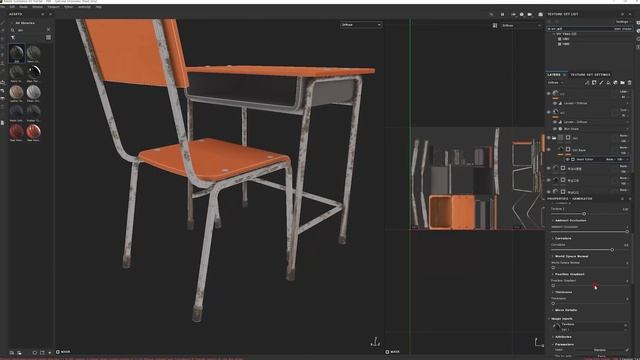Add a fill layer with the bucket icon
This screenshot has width=640, height=360.
pyautogui.click(x=608, y=83)
